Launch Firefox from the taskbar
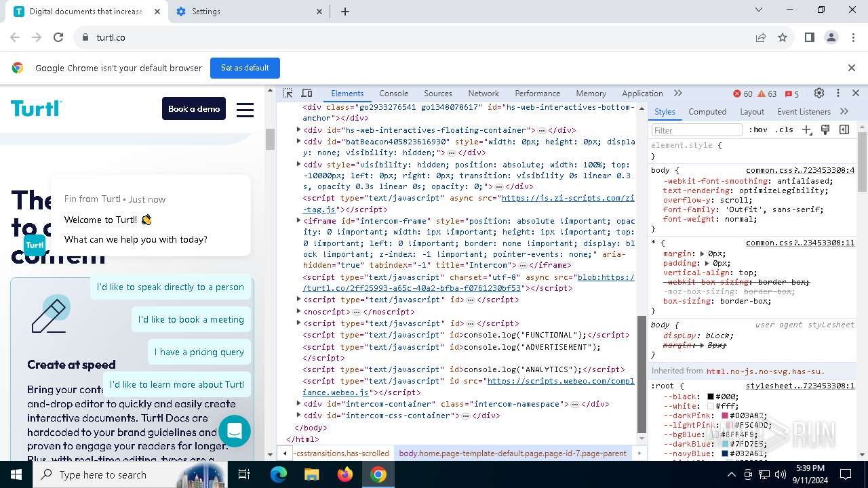 click(x=345, y=474)
